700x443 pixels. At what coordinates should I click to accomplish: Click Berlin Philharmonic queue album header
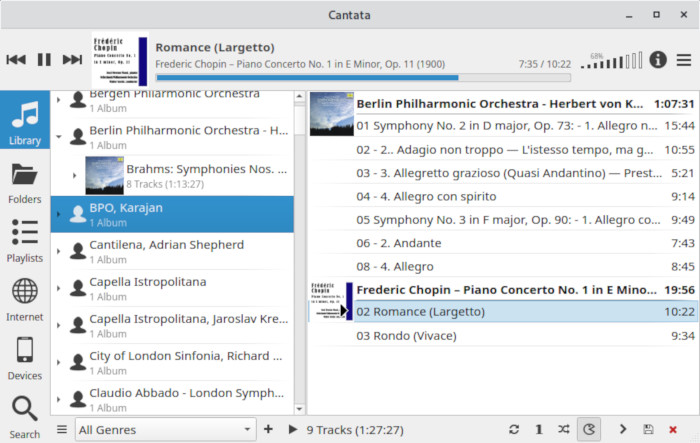[525, 104]
